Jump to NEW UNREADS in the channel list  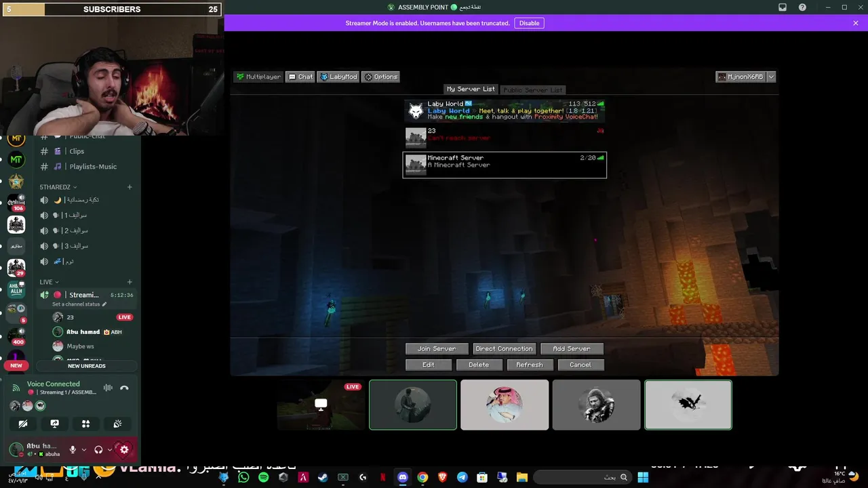point(87,366)
